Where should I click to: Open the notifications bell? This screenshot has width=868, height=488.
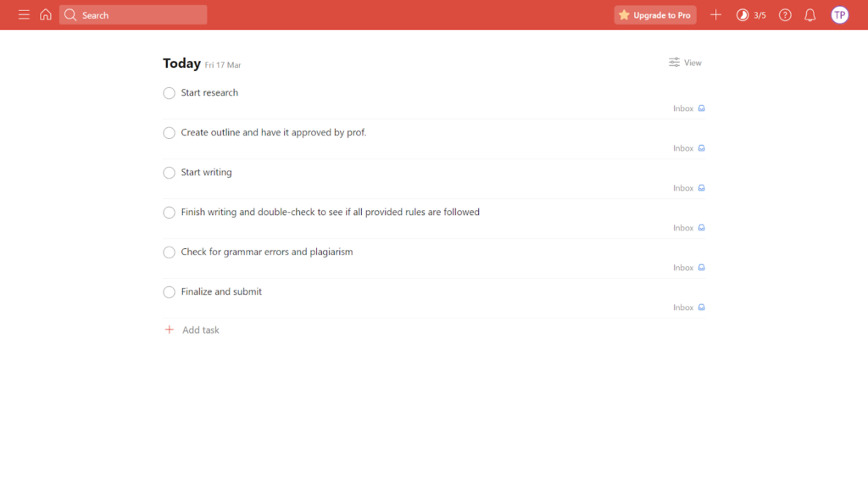point(810,15)
